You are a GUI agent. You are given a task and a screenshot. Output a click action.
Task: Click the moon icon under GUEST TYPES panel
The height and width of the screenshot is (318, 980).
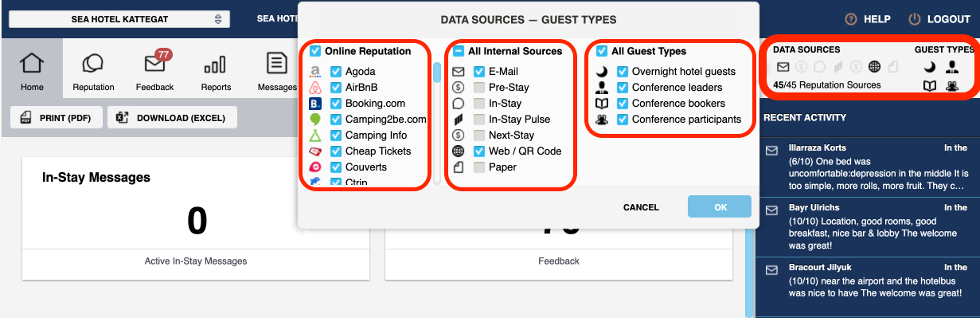point(929,67)
